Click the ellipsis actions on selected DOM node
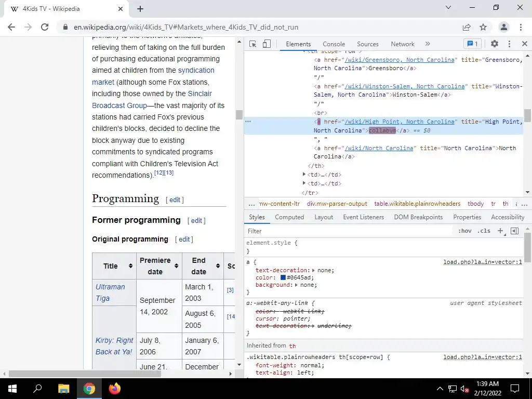This screenshot has height=399, width=532. tap(248, 122)
